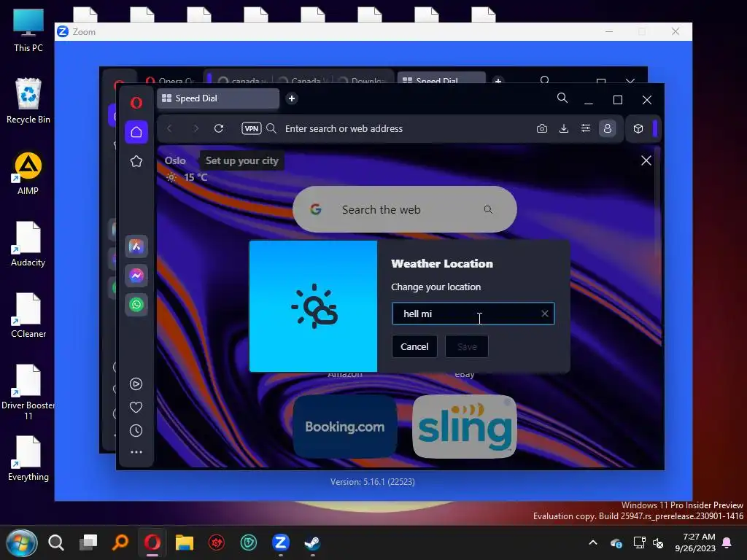The width and height of the screenshot is (747, 560).
Task: Open the Booking.com speed dial tile
Action: coord(345,426)
